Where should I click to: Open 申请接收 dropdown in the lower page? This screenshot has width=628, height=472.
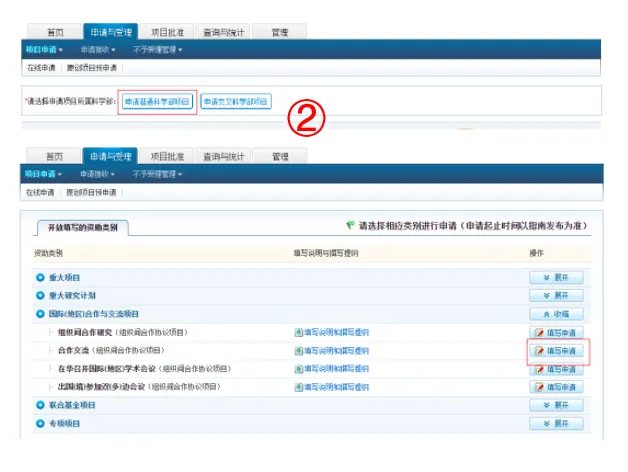(97, 174)
